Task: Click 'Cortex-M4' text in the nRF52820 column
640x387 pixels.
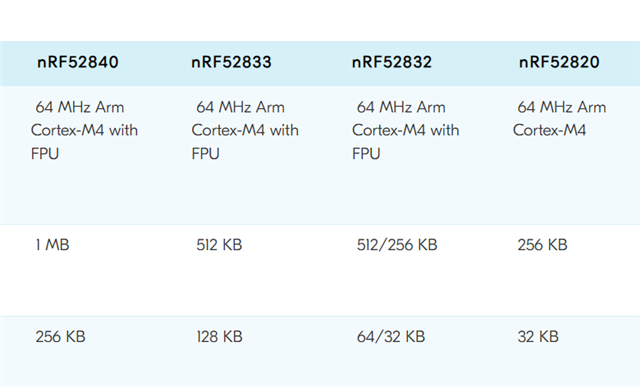Action: coord(549,130)
